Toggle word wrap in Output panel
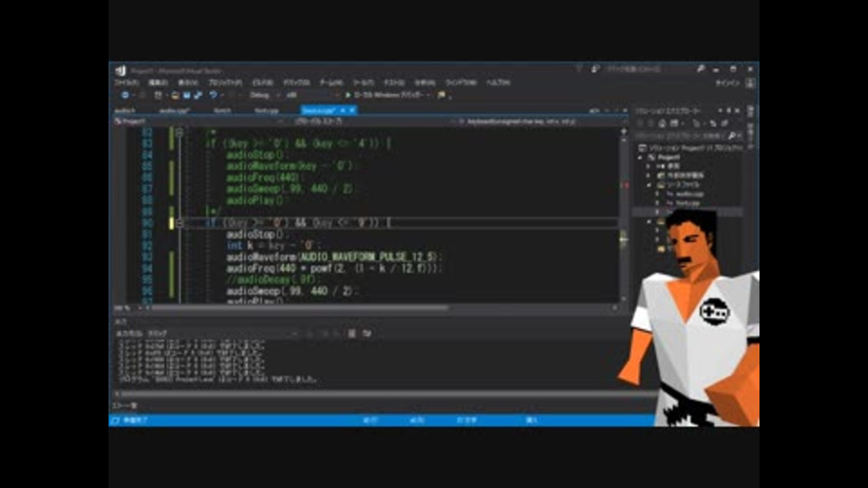This screenshot has width=868, height=488. click(x=366, y=333)
